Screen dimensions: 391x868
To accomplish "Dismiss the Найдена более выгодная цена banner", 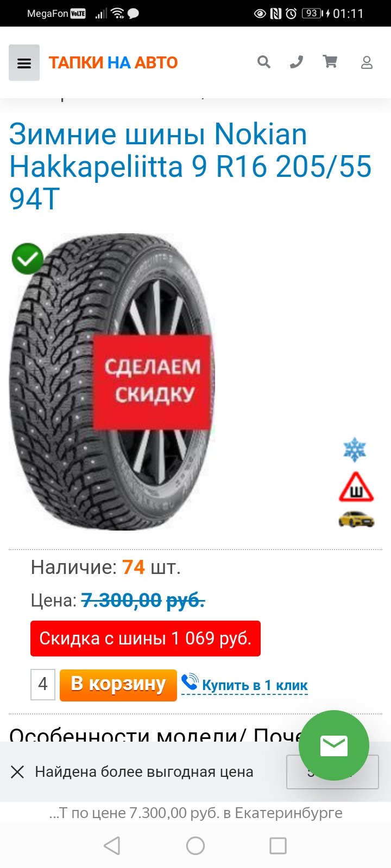I will (17, 772).
